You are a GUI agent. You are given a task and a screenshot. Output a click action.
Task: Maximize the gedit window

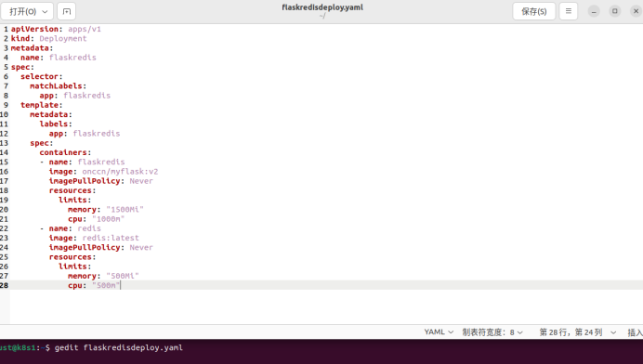click(615, 11)
